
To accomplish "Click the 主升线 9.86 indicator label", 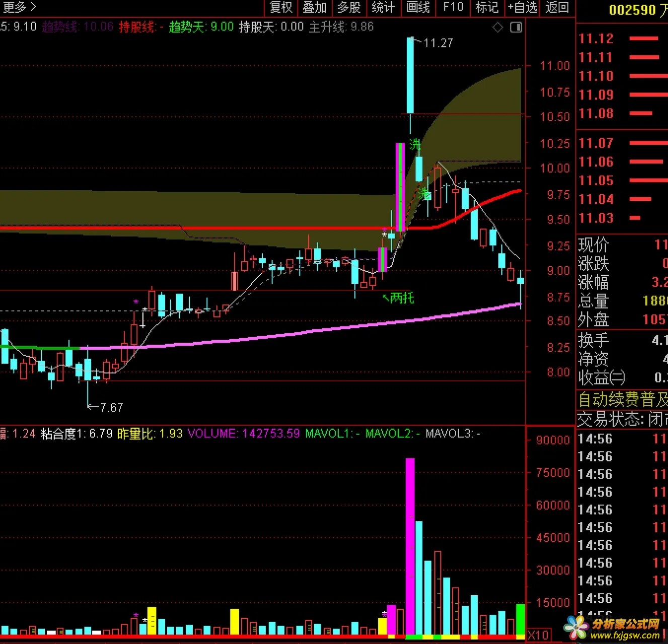I will pyautogui.click(x=341, y=27).
